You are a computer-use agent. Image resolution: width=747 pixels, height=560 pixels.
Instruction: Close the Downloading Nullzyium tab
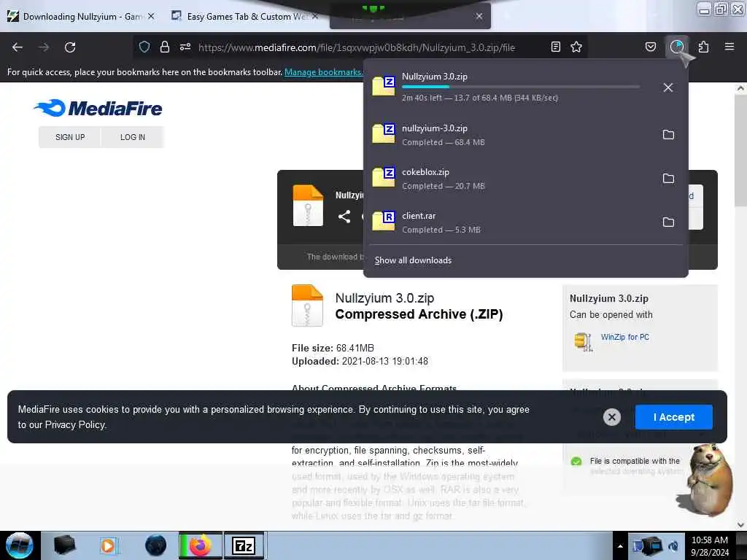(x=151, y=16)
